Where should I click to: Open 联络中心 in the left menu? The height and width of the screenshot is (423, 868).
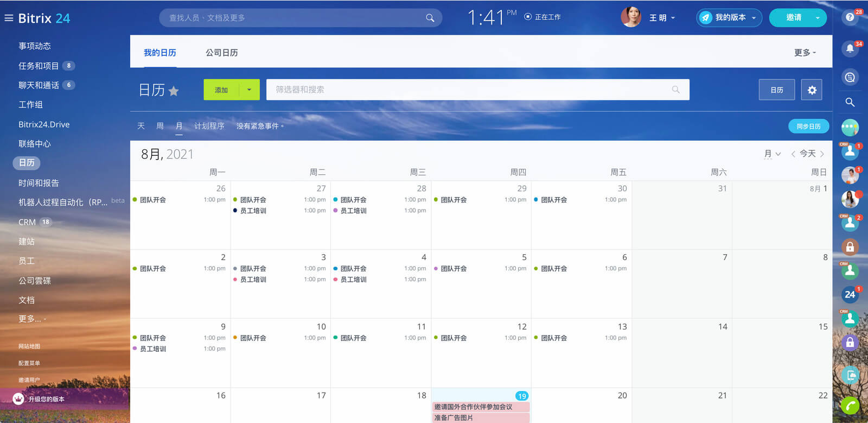click(x=35, y=144)
